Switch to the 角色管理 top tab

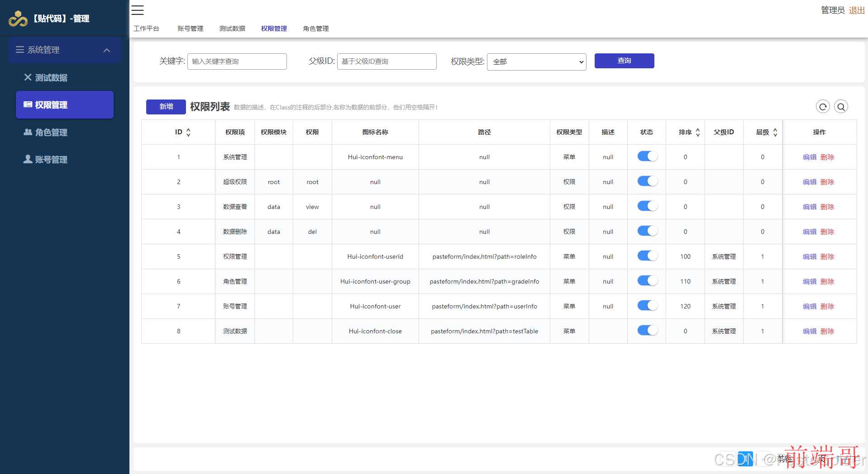[316, 28]
